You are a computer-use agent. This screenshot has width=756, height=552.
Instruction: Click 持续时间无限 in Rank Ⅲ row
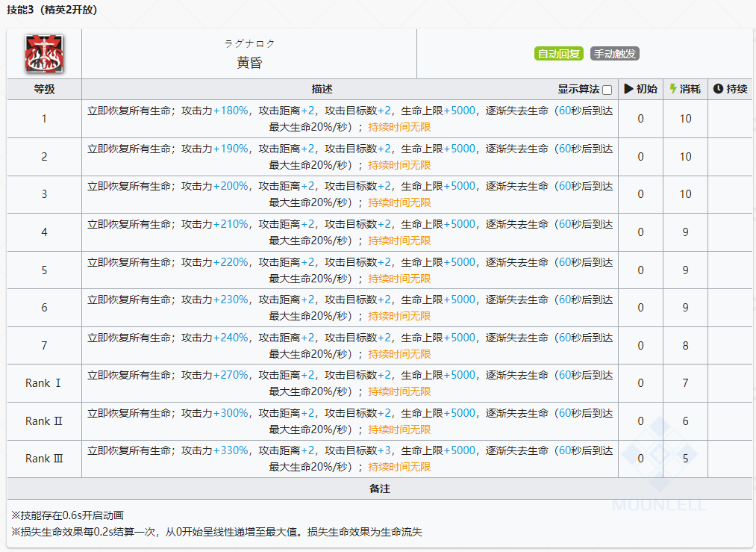tap(399, 467)
